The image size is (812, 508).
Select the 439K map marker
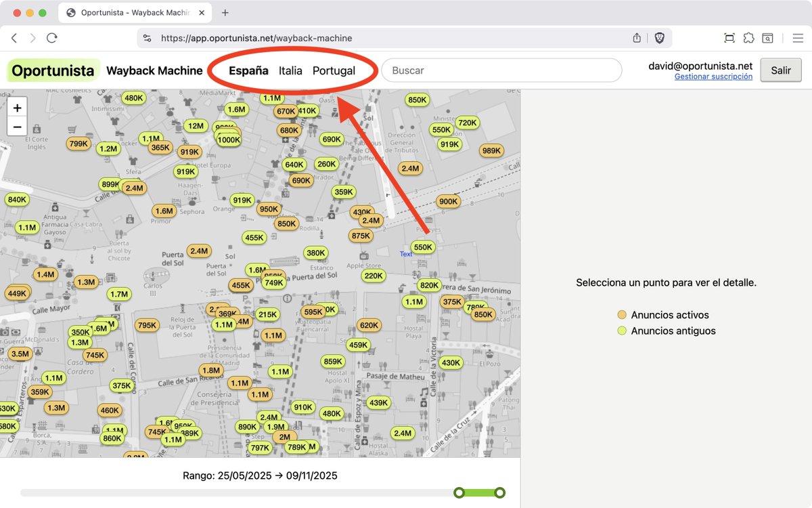click(x=378, y=403)
